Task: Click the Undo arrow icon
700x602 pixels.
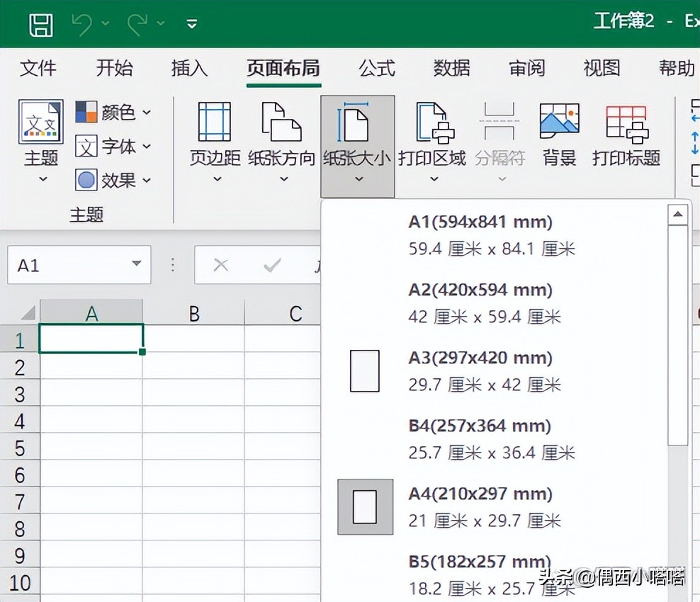Action: (x=81, y=24)
